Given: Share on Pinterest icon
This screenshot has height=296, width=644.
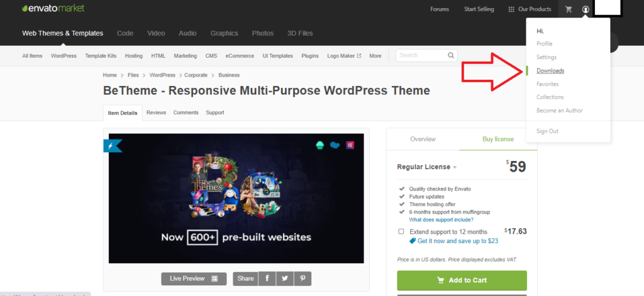Looking at the screenshot, I should tap(303, 278).
